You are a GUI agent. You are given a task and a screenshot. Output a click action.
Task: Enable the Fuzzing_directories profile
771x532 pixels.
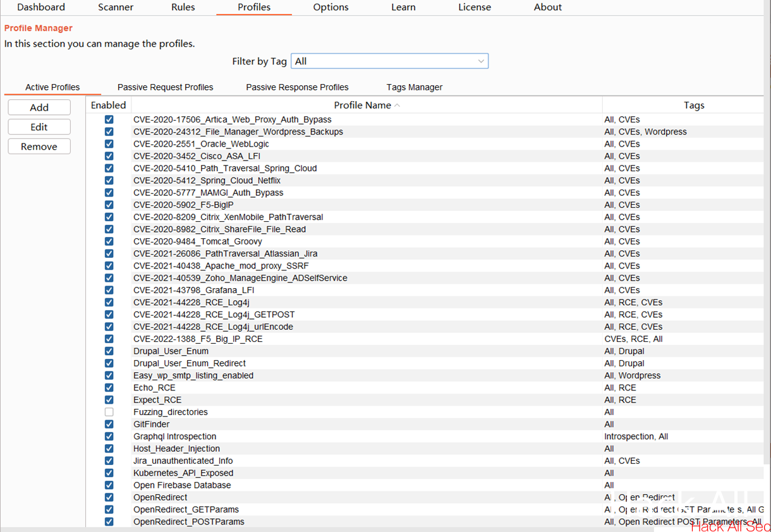click(x=109, y=412)
